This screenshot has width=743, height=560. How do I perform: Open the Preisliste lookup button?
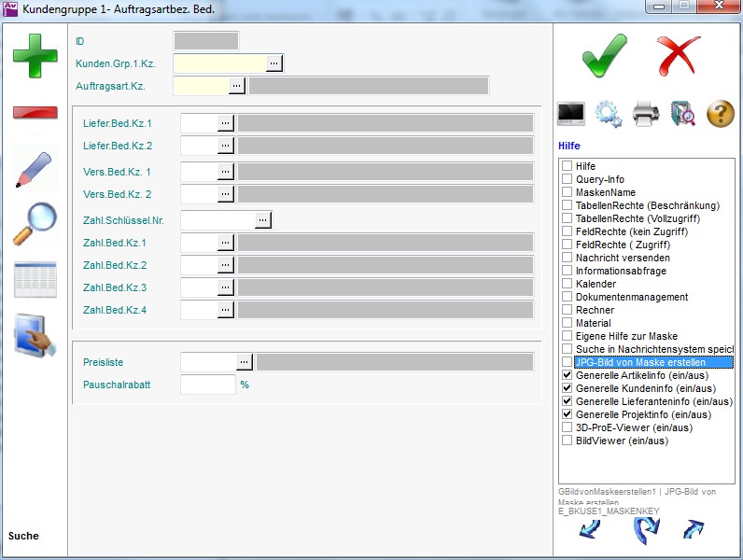pos(245,361)
